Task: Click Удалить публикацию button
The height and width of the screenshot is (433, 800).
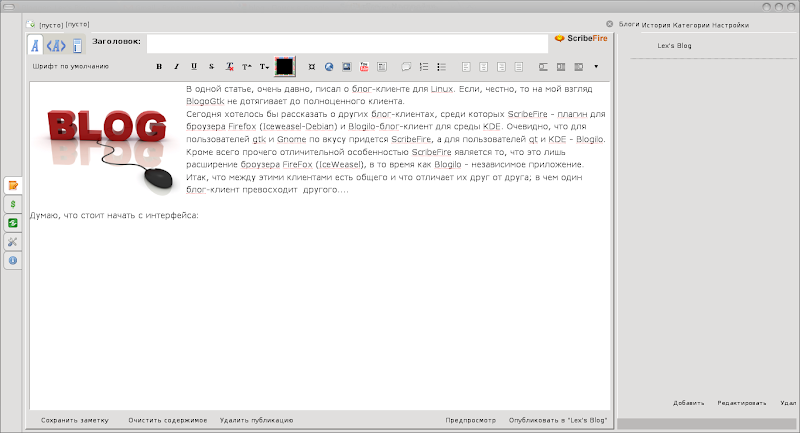Action: click(256, 420)
